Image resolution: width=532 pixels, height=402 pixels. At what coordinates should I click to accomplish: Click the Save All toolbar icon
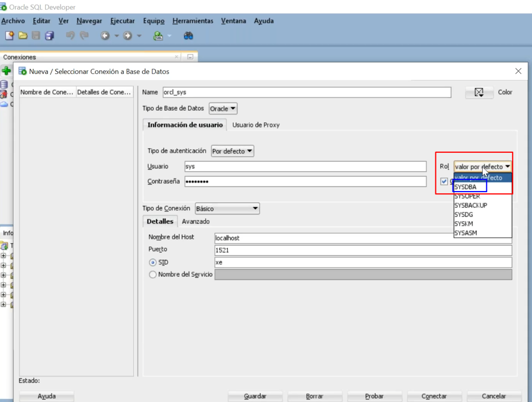click(49, 35)
